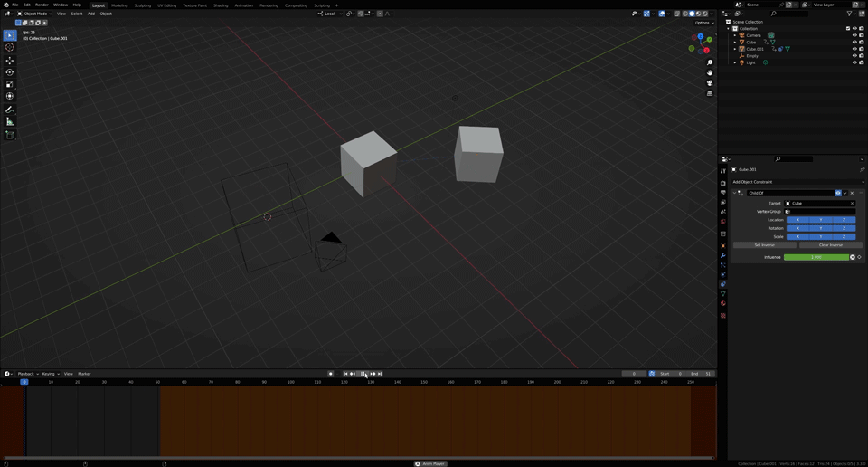Disable Empty in renders

point(862,56)
